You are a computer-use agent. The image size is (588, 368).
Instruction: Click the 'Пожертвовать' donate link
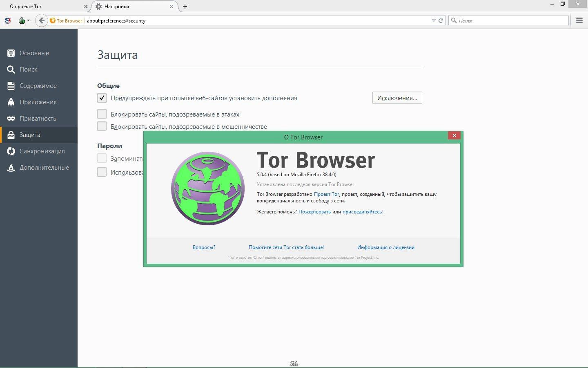(314, 212)
